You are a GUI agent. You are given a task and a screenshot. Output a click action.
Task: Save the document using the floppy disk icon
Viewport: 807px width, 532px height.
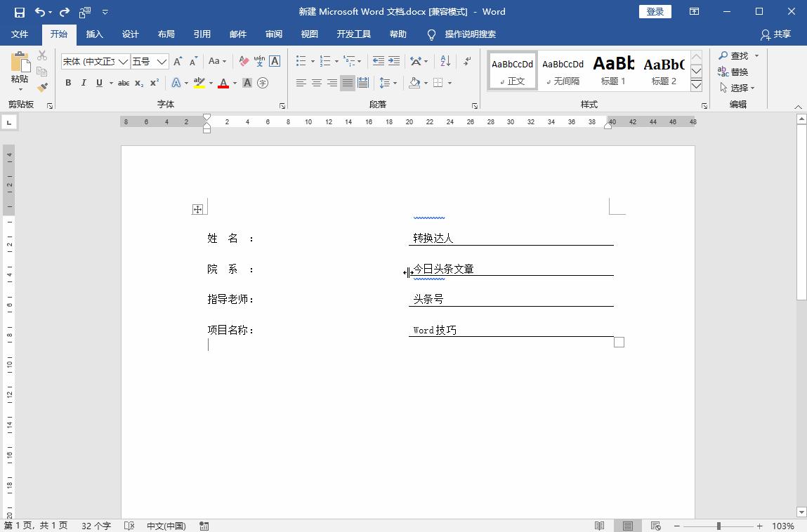click(19, 12)
